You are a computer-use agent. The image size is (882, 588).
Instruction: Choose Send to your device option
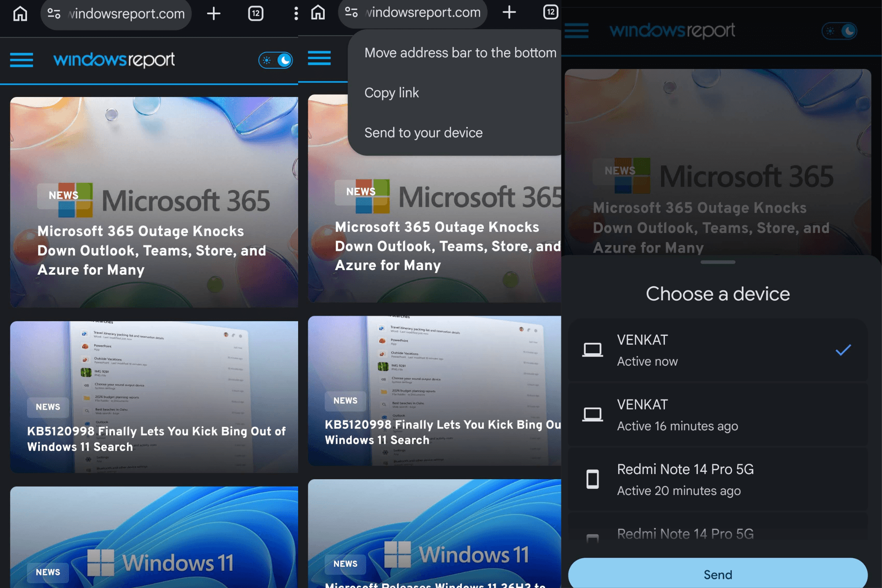[424, 133]
